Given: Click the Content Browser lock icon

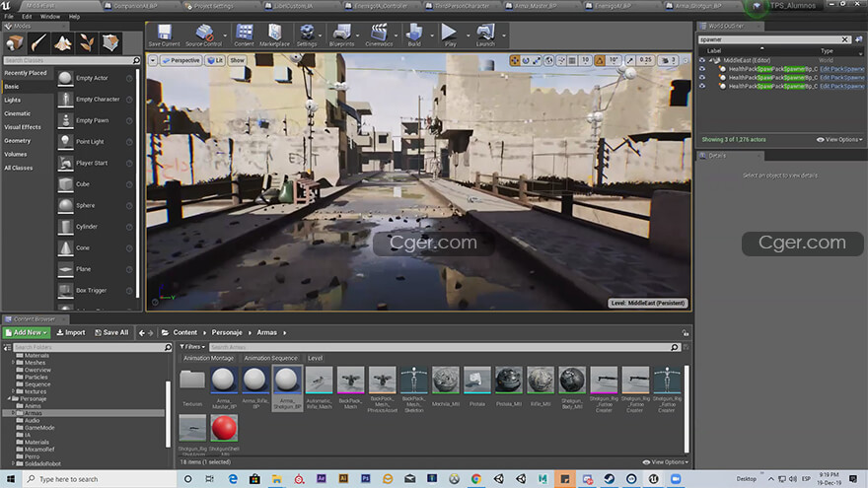Looking at the screenshot, I should click(x=686, y=333).
